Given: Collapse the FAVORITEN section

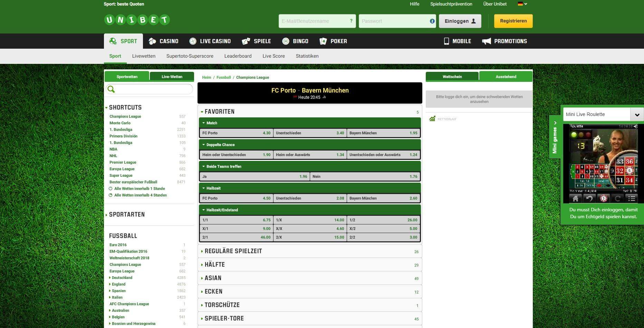Looking at the screenshot, I should coord(202,112).
